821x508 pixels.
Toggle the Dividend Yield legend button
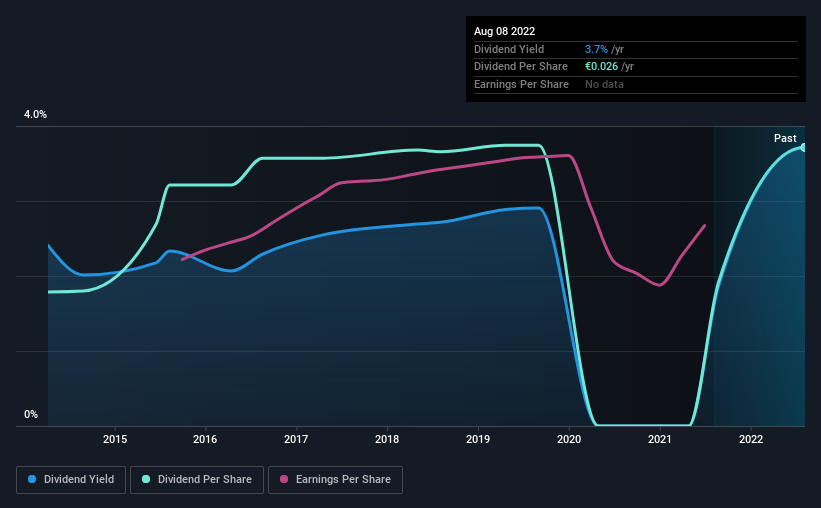[70, 480]
